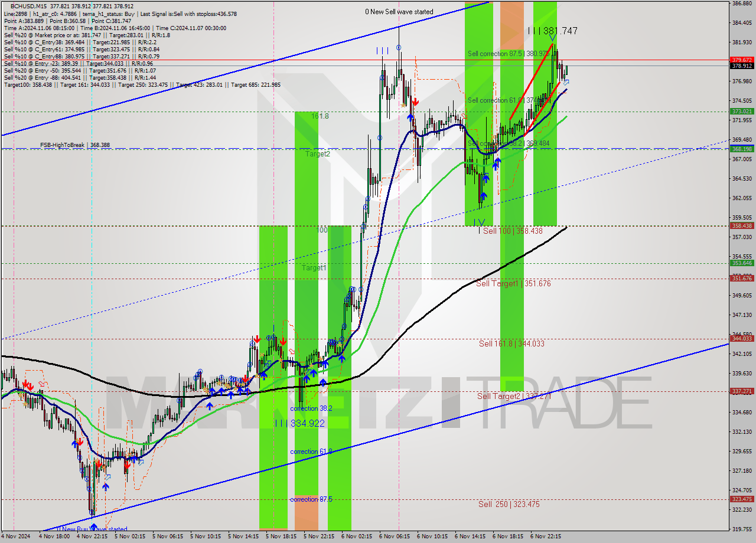Screen dimensions: 756x543
Task: Click the red 337.271 price tag
Action: pyautogui.click(x=742, y=391)
